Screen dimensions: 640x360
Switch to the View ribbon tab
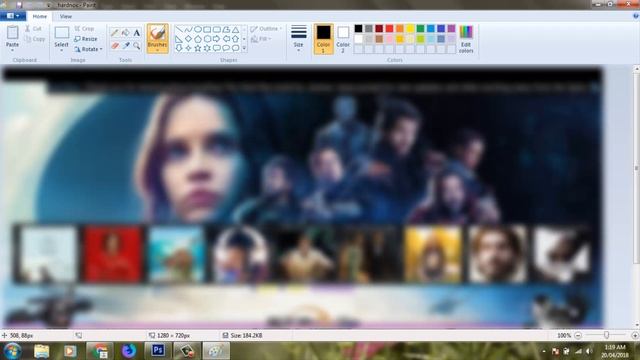pos(65,16)
